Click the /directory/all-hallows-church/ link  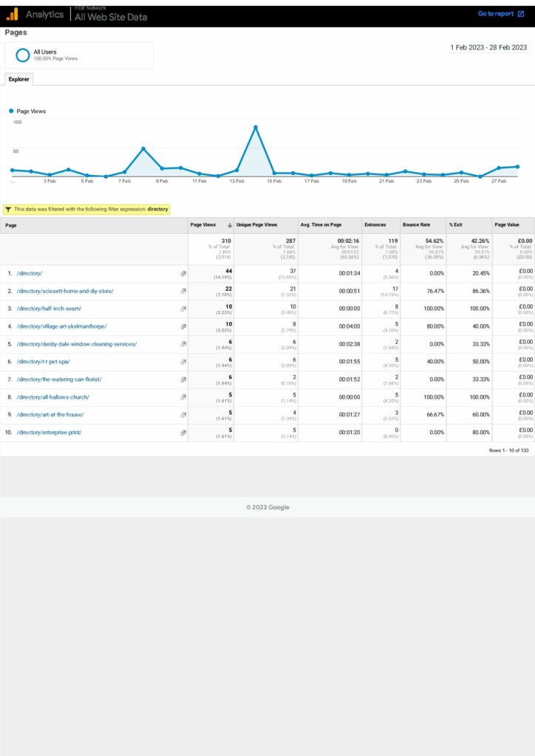(x=53, y=397)
